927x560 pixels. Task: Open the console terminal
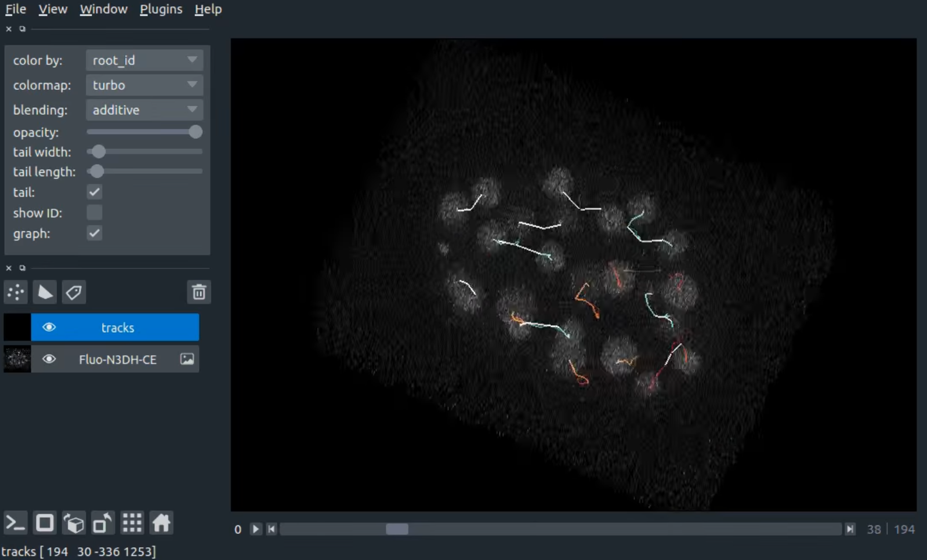[x=15, y=523]
